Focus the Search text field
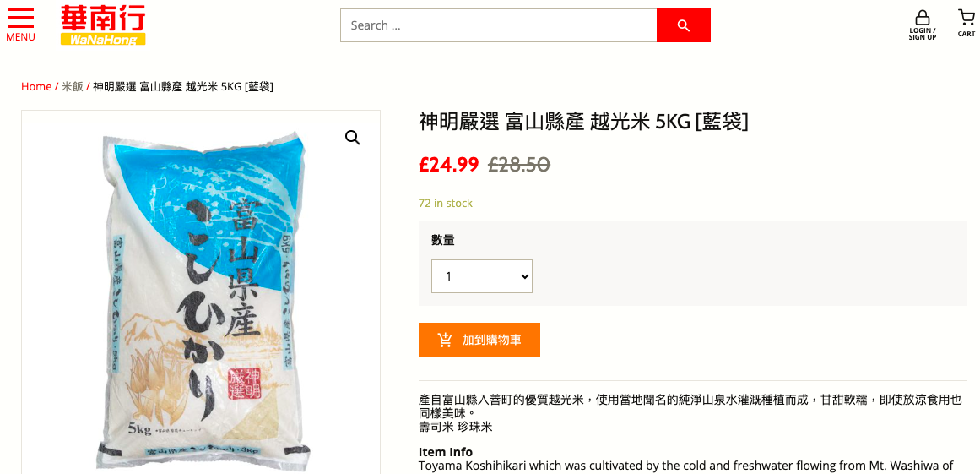980x474 pixels. pyautogui.click(x=498, y=25)
